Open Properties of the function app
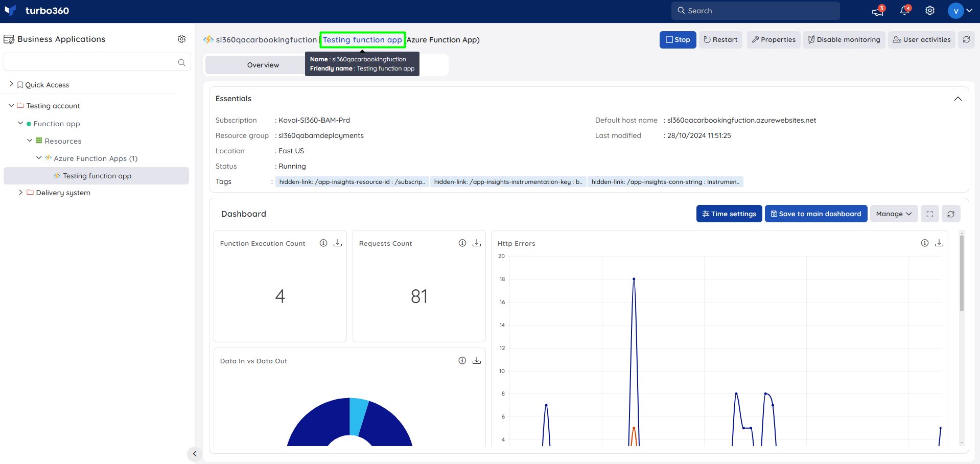The width and height of the screenshot is (980, 464). pyautogui.click(x=774, y=40)
